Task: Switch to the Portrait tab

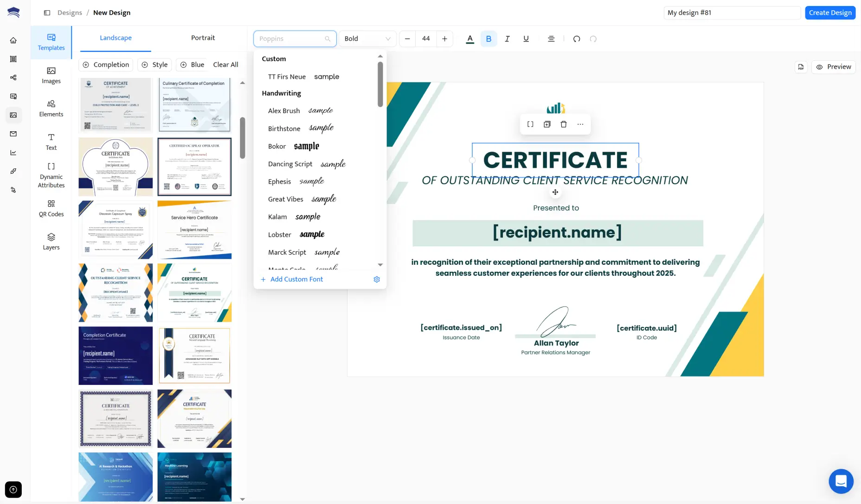Action: pos(203,38)
